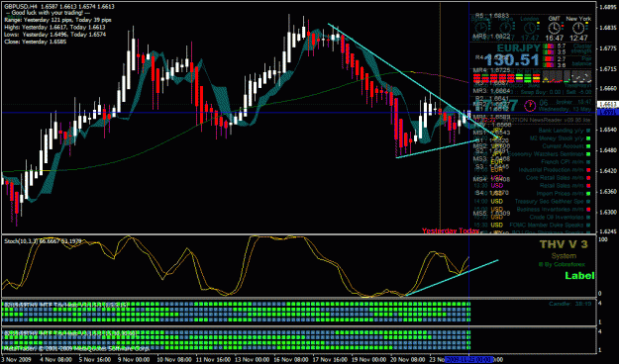619x364 pixels.
Task: Click the 'Highs: Yesterday 1.6617' line
Action: coord(54,28)
